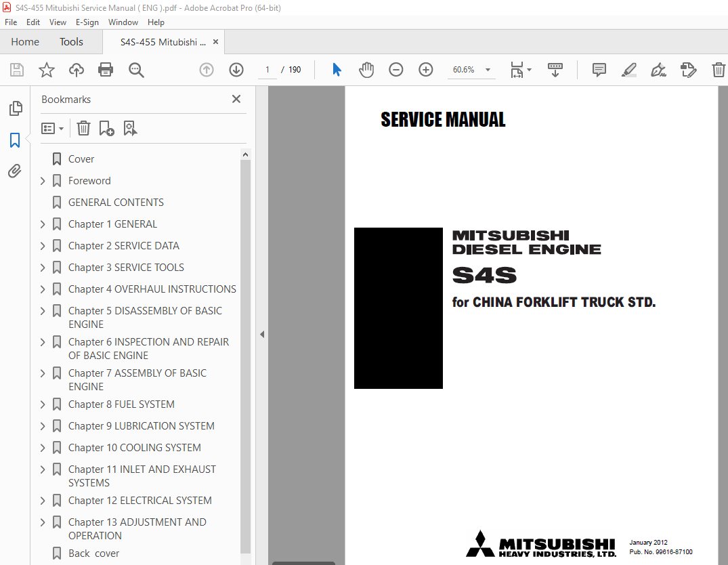728x565 pixels.
Task: Expand Chapter 10 COOLING SYSTEM bookmark
Action: coord(43,448)
